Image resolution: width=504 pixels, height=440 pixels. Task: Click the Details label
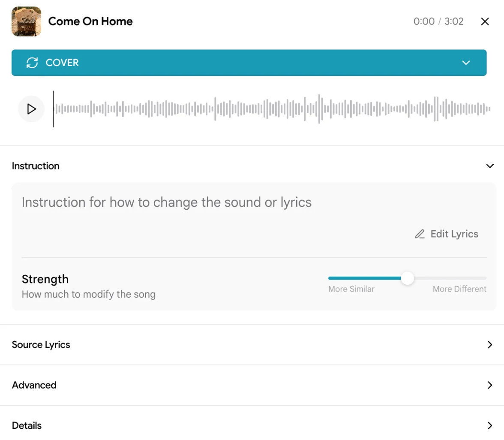point(27,425)
